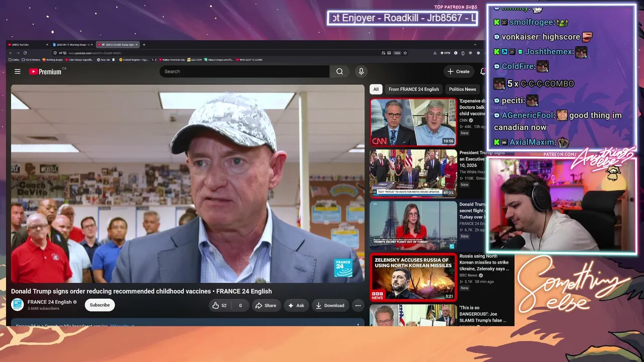
Task: Open 'This is so DANGEROUS' video thumbnail
Action: point(413,315)
